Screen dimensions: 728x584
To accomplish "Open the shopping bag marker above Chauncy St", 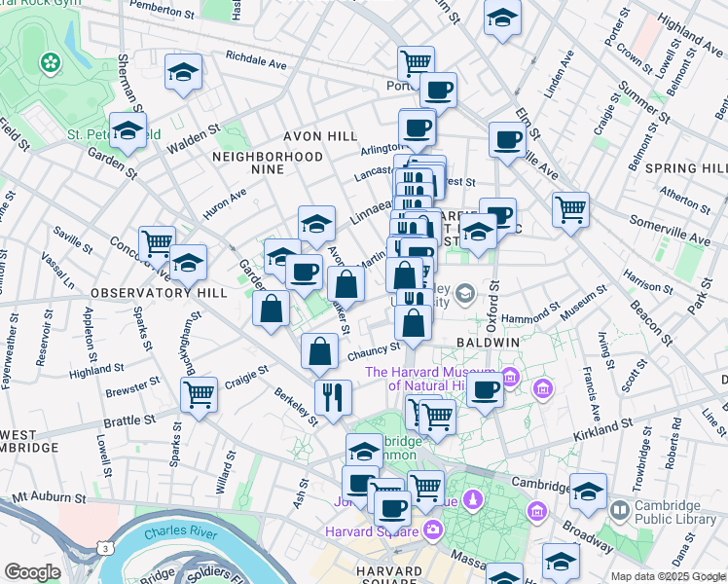I will coord(415,324).
